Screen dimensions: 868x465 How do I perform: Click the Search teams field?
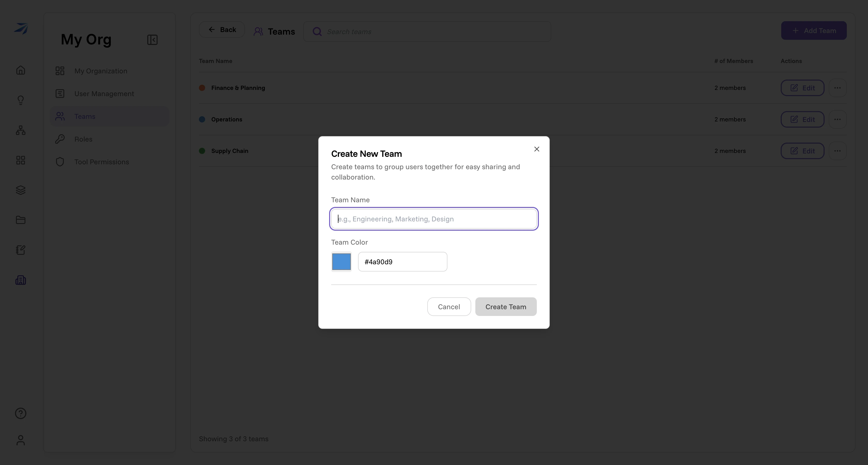[427, 32]
